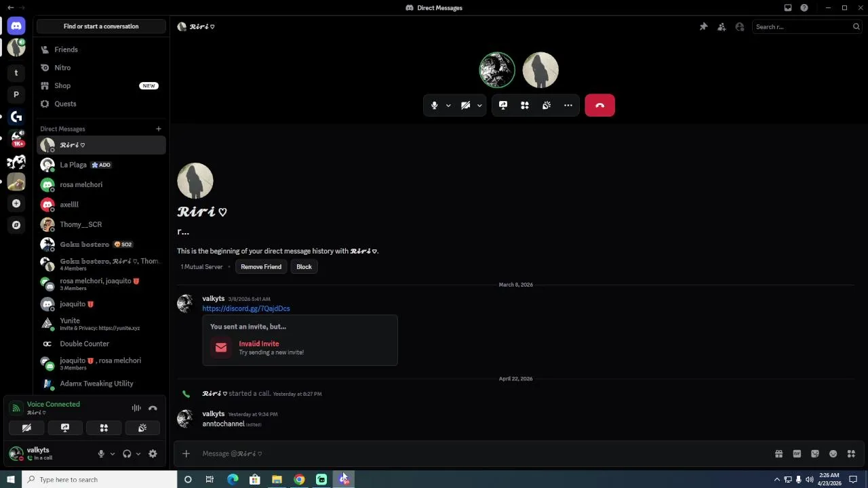Image resolution: width=868 pixels, height=488 pixels.
Task: Open GIF picker in message bar
Action: coord(797,453)
